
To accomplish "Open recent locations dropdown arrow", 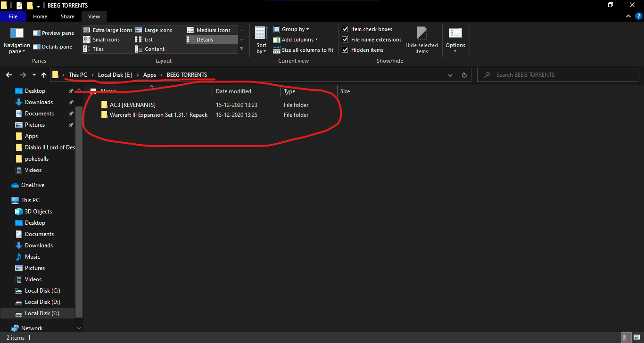I will 34,75.
